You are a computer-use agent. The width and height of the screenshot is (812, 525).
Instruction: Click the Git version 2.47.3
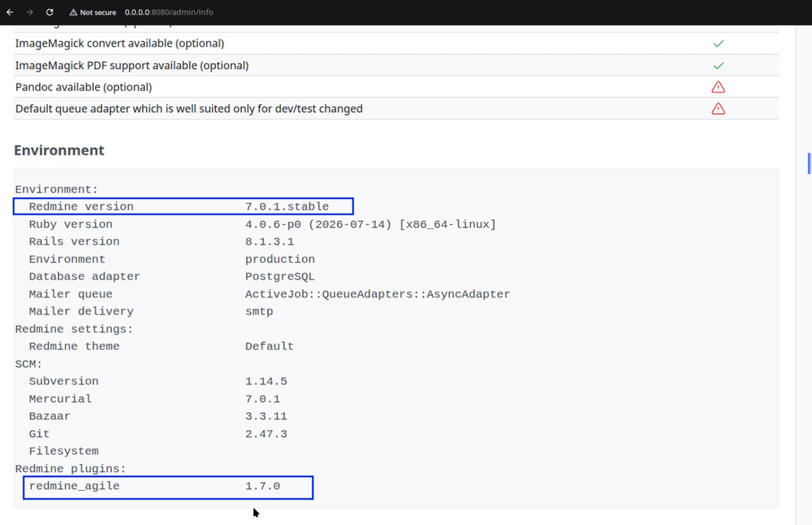[x=266, y=434]
